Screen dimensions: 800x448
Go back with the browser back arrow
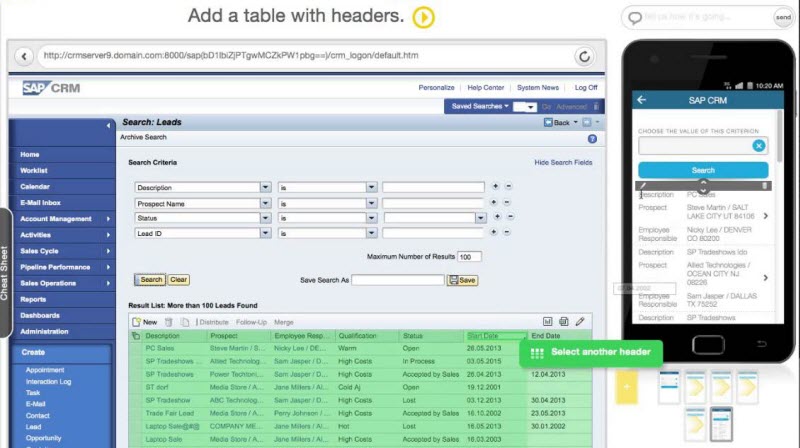click(x=23, y=56)
